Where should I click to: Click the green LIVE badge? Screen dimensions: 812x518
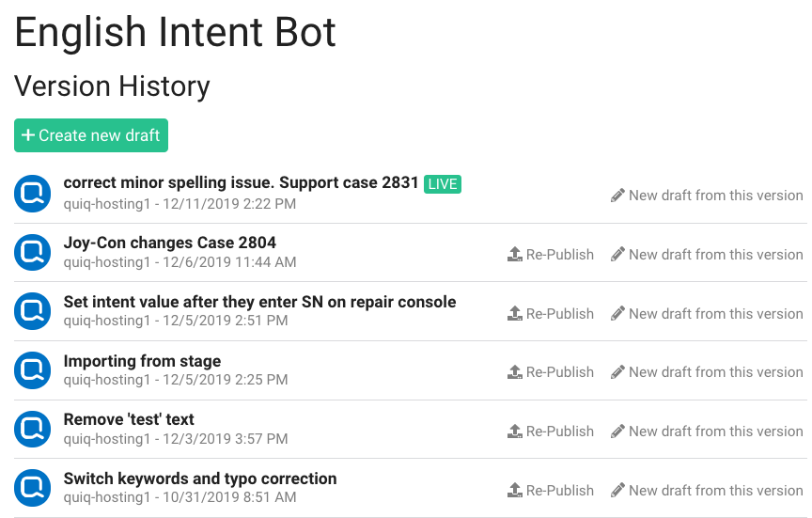tap(443, 184)
